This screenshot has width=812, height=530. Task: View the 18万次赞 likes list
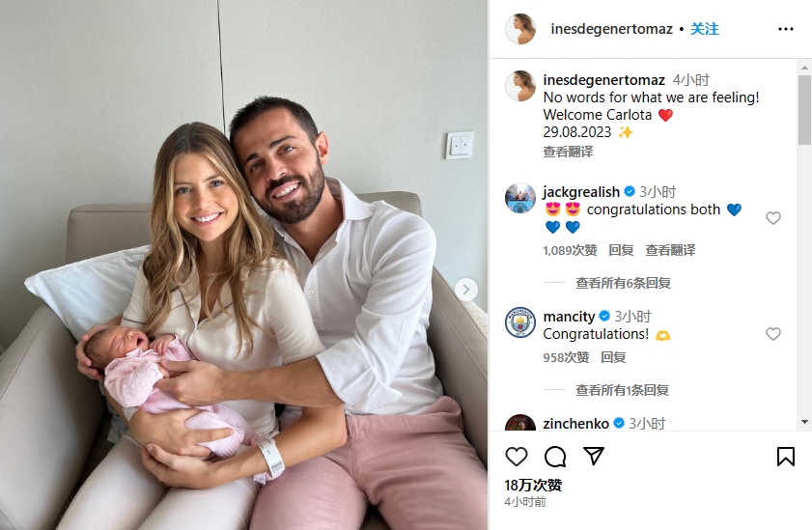[533, 485]
